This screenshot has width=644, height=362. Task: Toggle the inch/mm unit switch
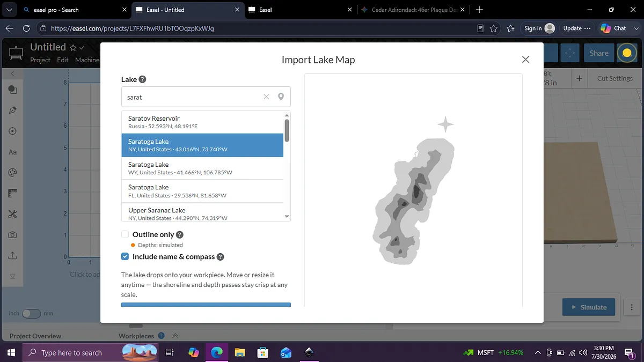coord(32,313)
